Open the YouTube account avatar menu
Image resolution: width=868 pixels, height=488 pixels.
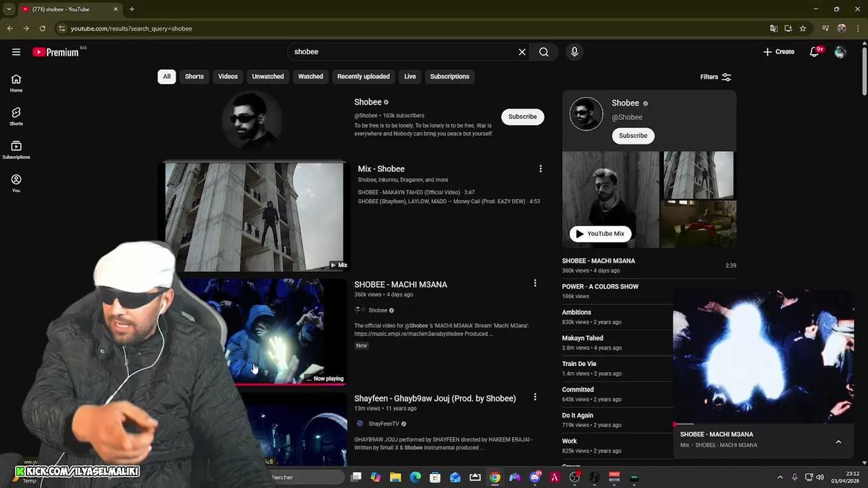840,52
